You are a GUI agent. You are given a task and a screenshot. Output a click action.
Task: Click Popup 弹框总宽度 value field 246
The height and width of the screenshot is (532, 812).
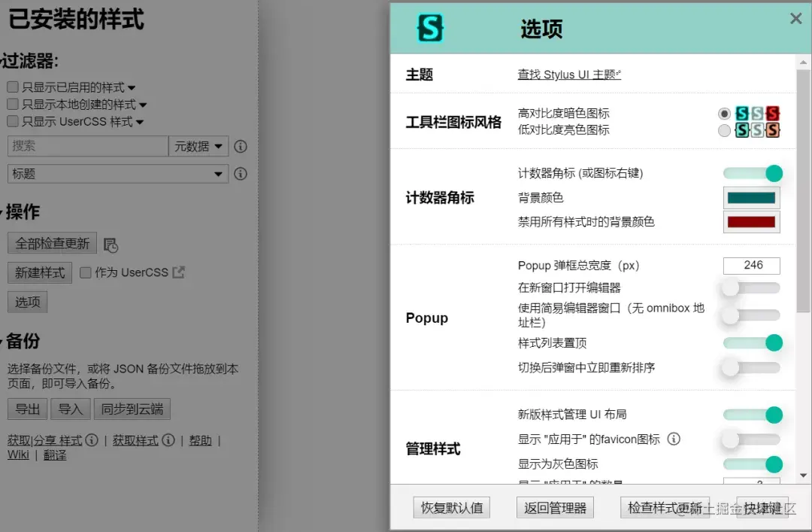tap(751, 266)
